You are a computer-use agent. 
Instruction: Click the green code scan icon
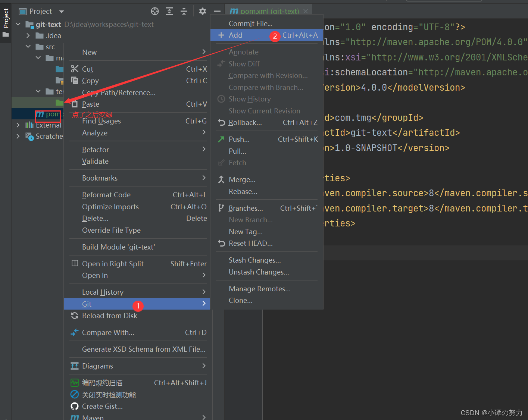pyautogui.click(x=75, y=383)
